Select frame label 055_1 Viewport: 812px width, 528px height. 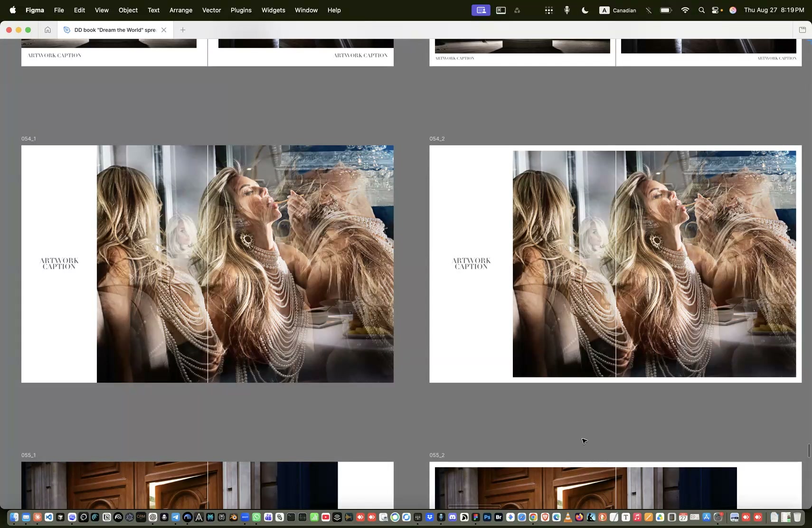click(x=28, y=455)
